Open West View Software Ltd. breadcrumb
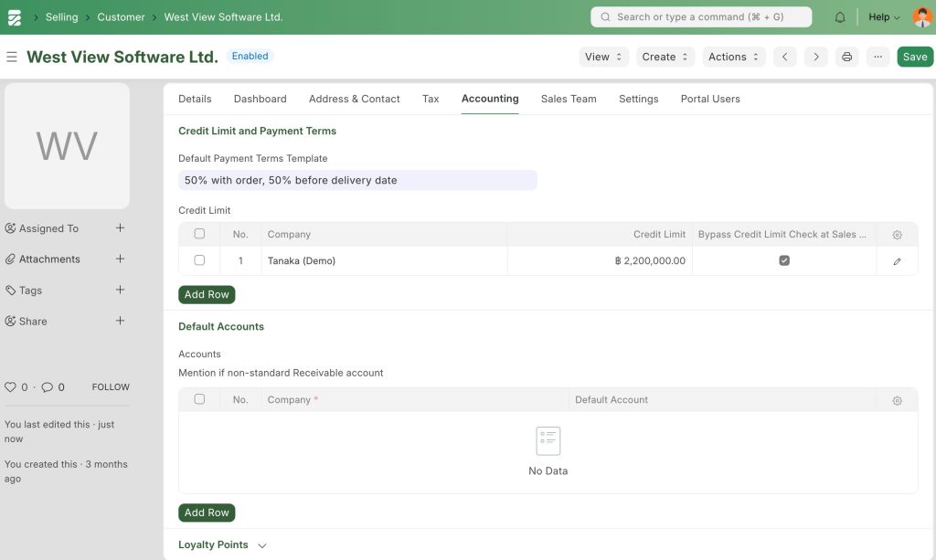Image resolution: width=936 pixels, height=560 pixels. (x=223, y=17)
